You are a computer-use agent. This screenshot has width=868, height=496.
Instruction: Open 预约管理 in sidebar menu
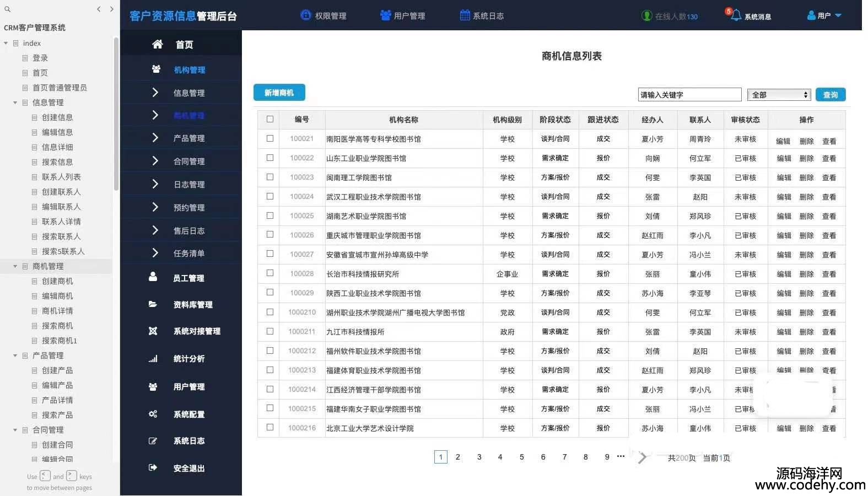pos(189,208)
